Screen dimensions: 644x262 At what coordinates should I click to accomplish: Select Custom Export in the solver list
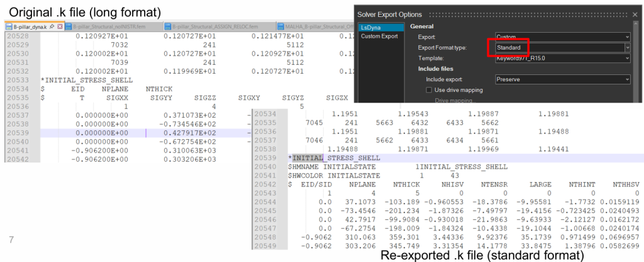[379, 37]
